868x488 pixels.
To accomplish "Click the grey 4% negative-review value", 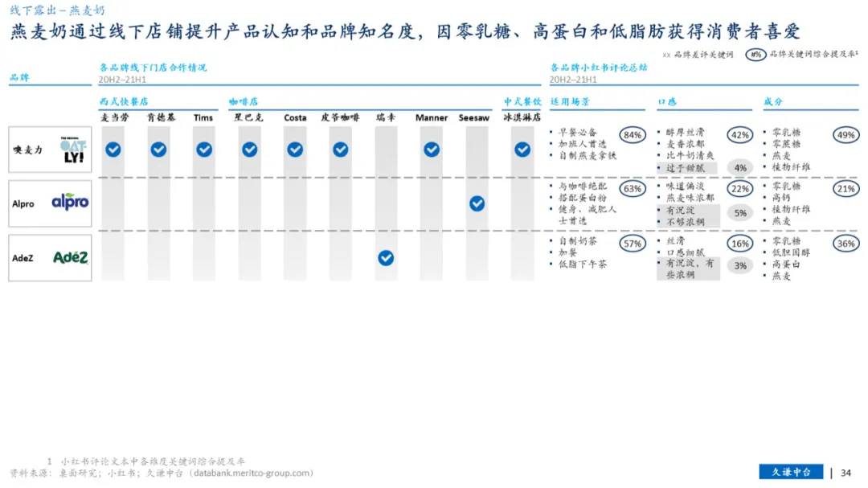I will click(x=740, y=167).
